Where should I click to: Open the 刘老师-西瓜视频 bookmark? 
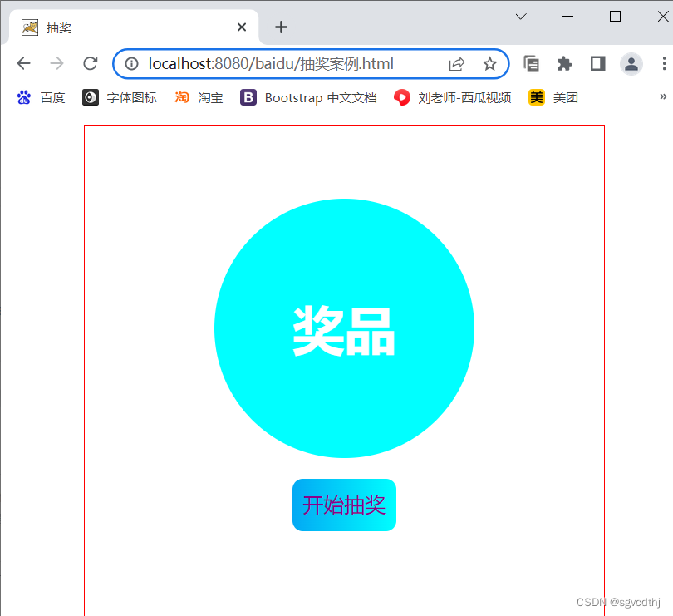tap(452, 98)
